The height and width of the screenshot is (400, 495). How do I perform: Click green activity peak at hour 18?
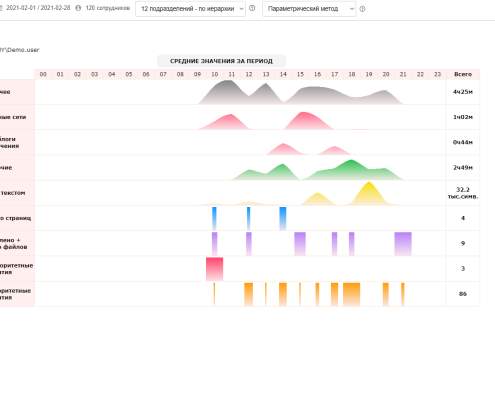tap(351, 169)
